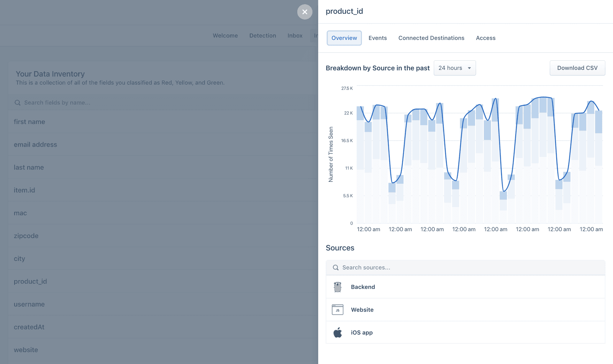Open the Detection menu item
The image size is (613, 364).
click(262, 35)
